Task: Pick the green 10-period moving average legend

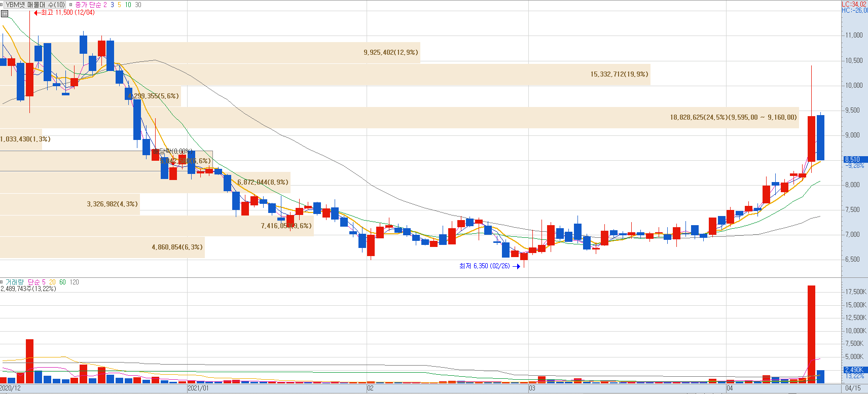Action: click(x=128, y=5)
